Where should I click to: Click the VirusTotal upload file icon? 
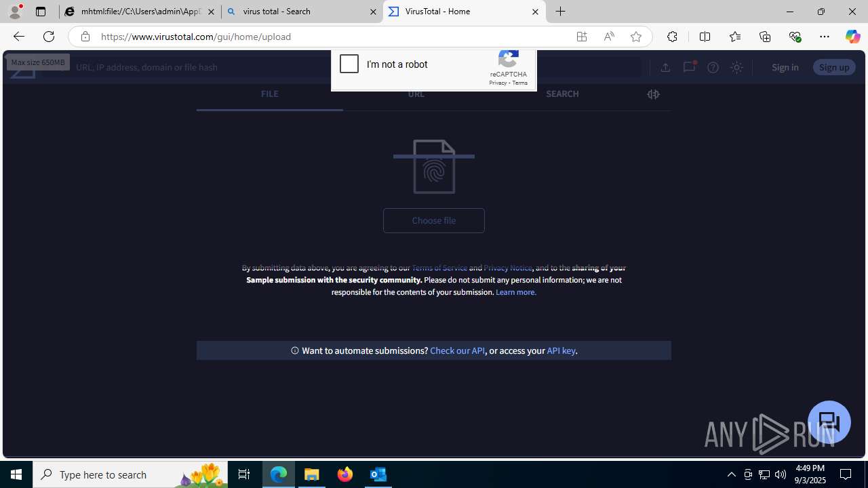pyautogui.click(x=665, y=67)
